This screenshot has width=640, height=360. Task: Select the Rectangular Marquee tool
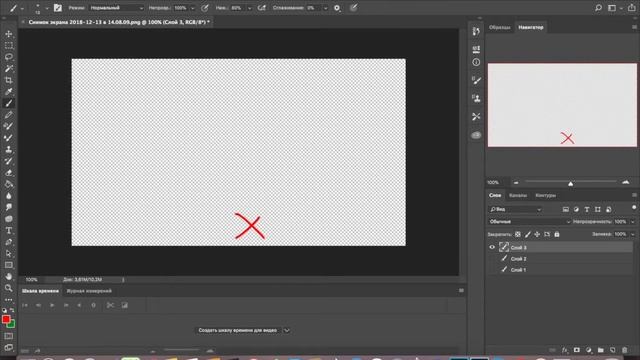(x=9, y=45)
